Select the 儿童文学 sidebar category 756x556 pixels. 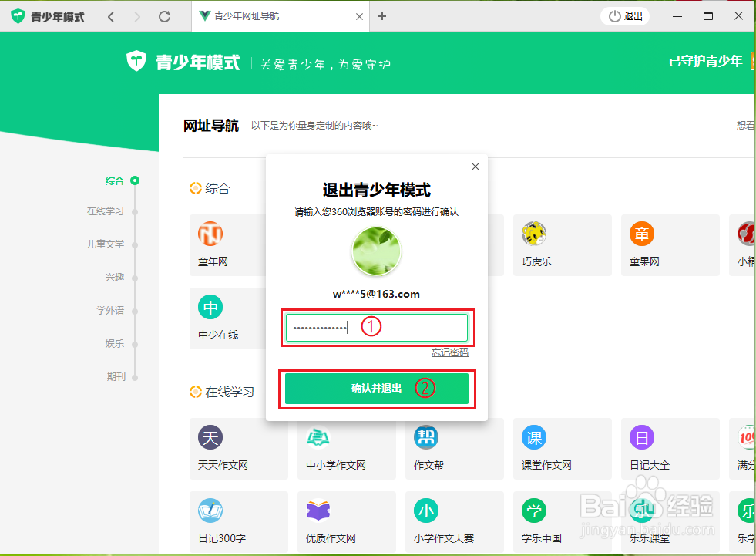click(106, 245)
